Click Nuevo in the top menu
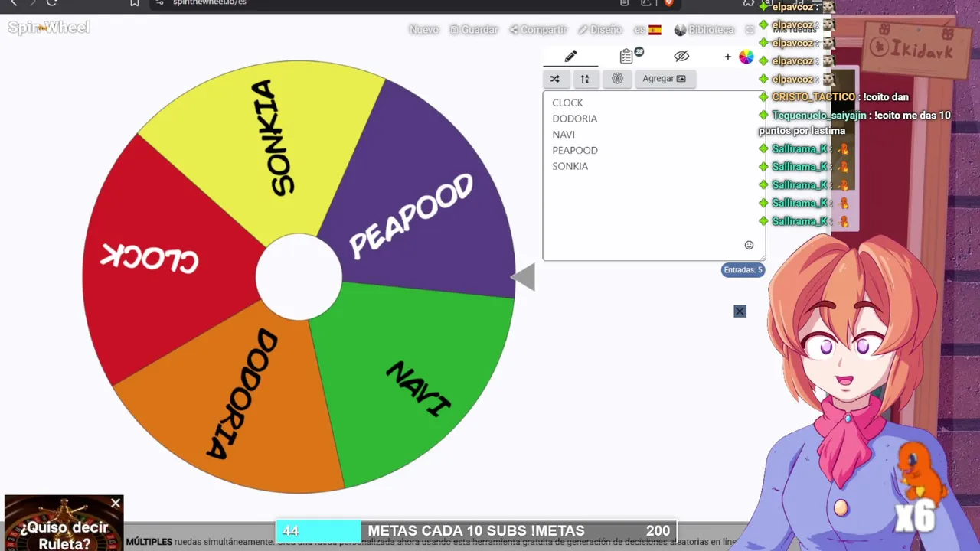 click(423, 30)
